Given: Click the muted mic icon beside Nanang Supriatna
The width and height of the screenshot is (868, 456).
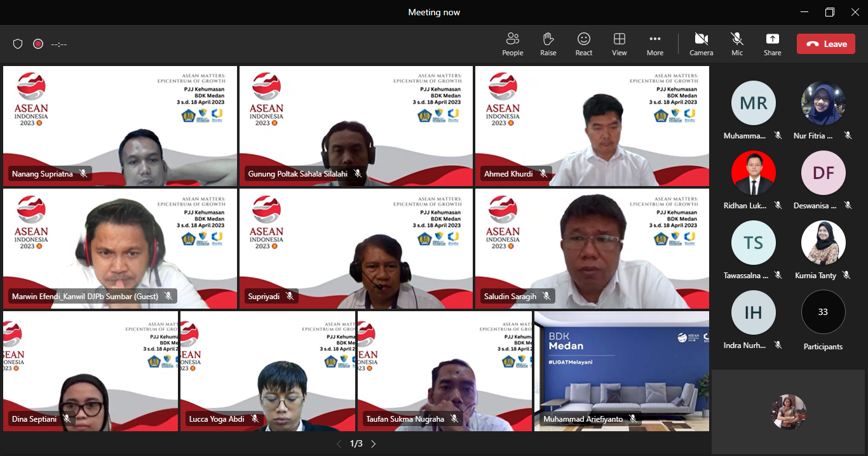Looking at the screenshot, I should click(83, 173).
